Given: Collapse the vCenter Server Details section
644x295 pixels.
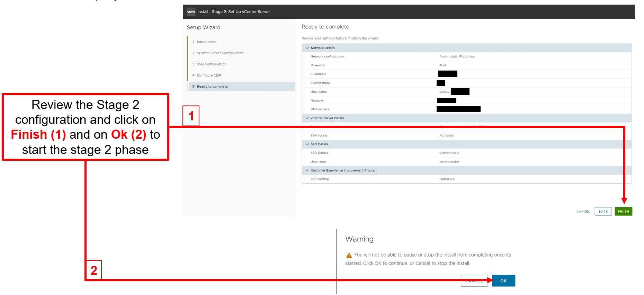Looking at the screenshot, I should coord(307,118).
